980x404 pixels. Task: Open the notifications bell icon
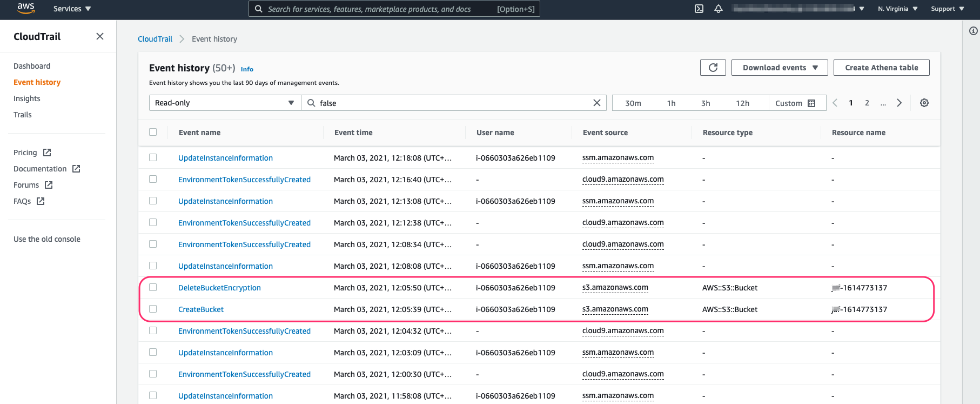(719, 9)
